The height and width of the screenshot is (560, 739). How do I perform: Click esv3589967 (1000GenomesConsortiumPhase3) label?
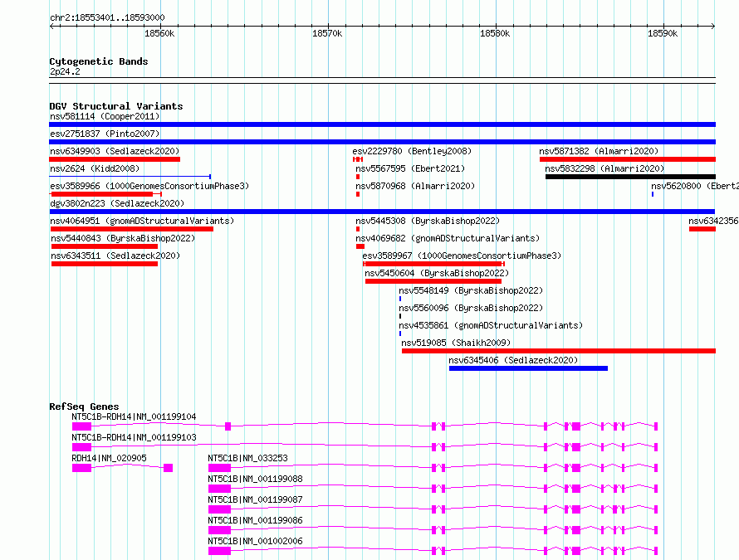[x=462, y=256]
